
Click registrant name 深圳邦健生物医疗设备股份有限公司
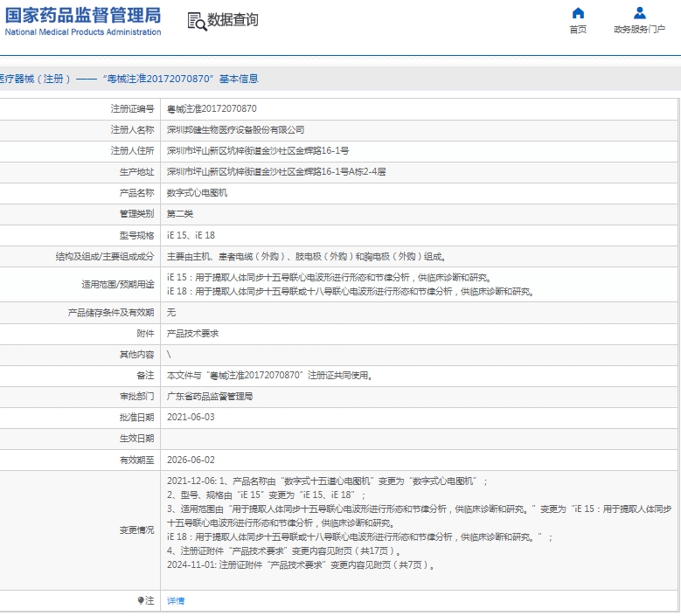(x=235, y=130)
